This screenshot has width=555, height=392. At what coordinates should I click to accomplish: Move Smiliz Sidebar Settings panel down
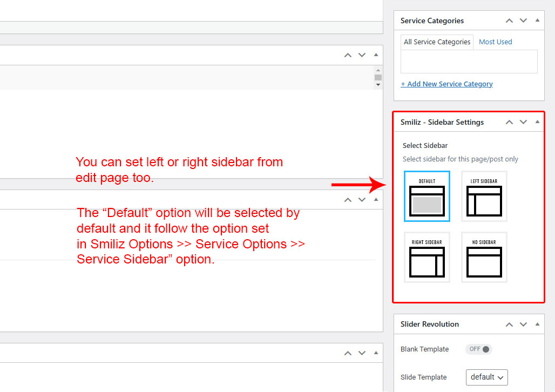click(x=523, y=122)
